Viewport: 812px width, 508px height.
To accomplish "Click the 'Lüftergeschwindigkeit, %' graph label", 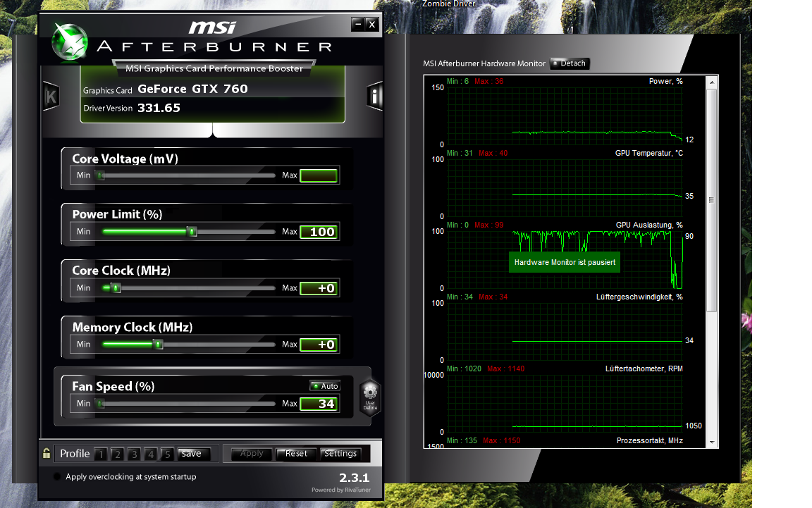I will (x=639, y=297).
